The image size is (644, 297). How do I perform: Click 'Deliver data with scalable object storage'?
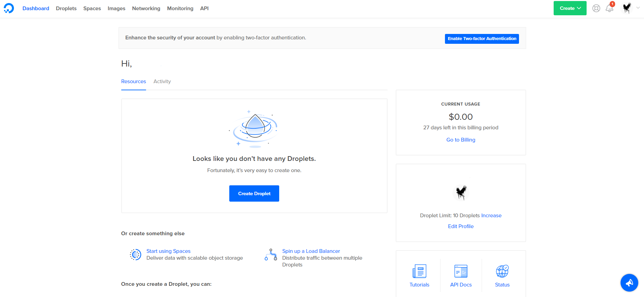coord(195,258)
